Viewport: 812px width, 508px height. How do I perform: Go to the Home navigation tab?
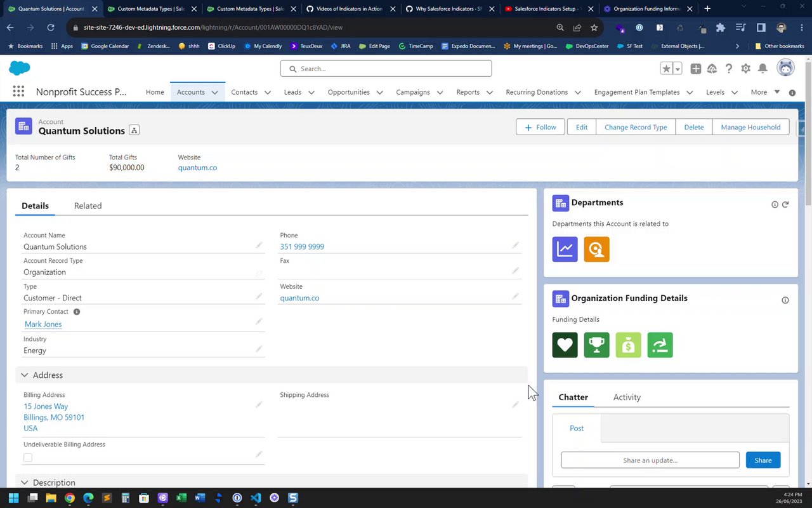pos(155,92)
